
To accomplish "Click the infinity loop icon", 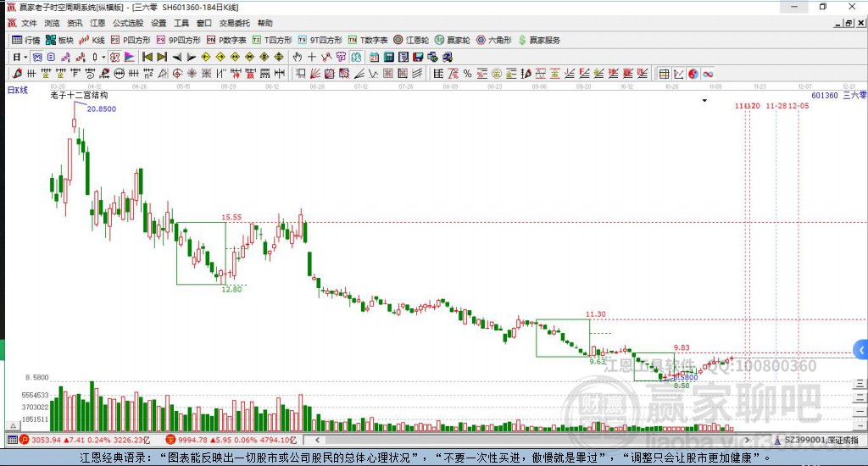I will pyautogui.click(x=708, y=74).
